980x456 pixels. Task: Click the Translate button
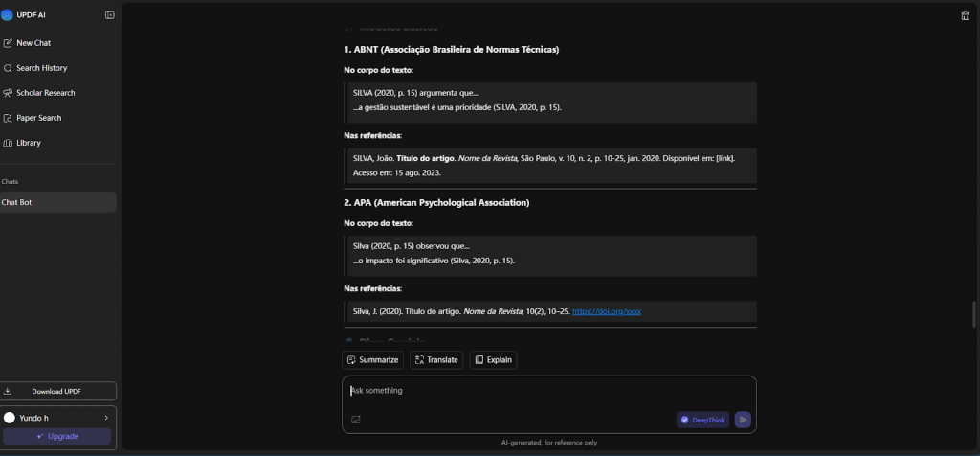[436, 360]
